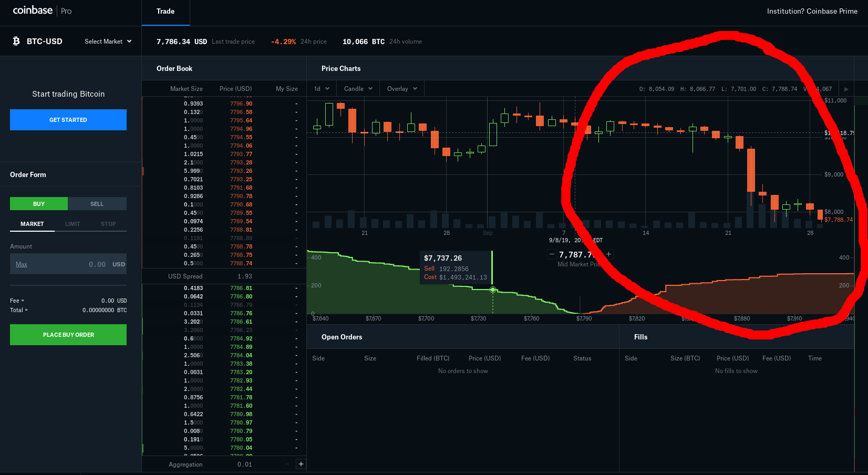Click the Max amount link

(x=22, y=264)
